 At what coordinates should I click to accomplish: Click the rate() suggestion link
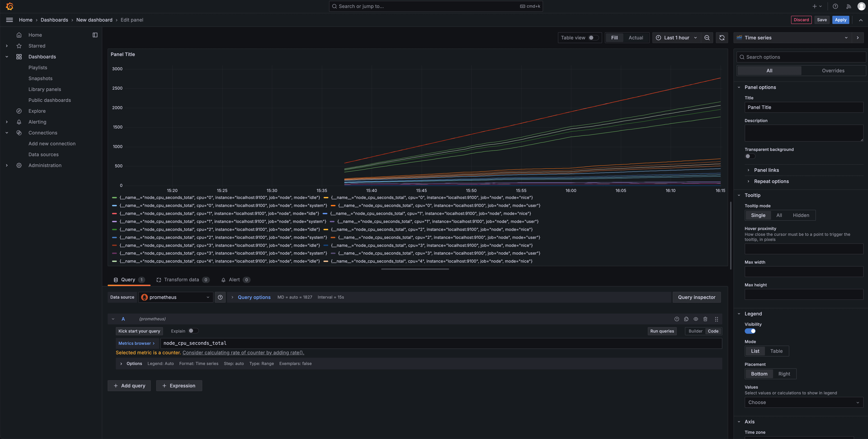click(x=243, y=352)
